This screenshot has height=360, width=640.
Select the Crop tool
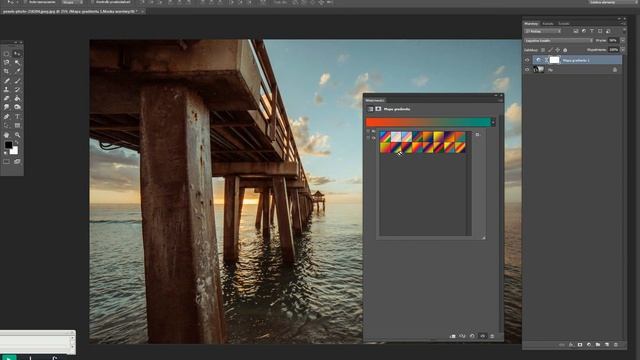pos(7,71)
